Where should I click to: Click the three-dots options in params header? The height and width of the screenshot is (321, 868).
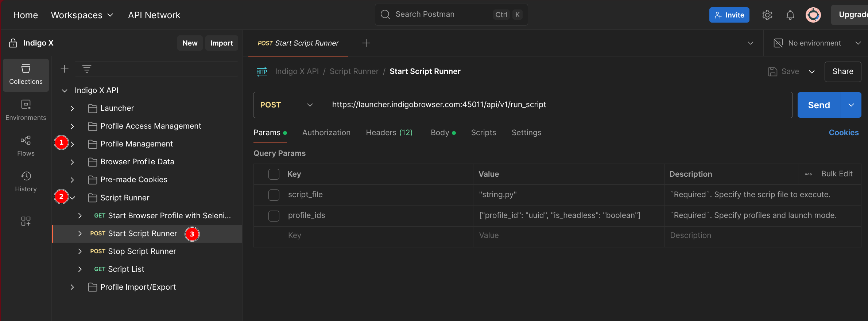(x=808, y=174)
